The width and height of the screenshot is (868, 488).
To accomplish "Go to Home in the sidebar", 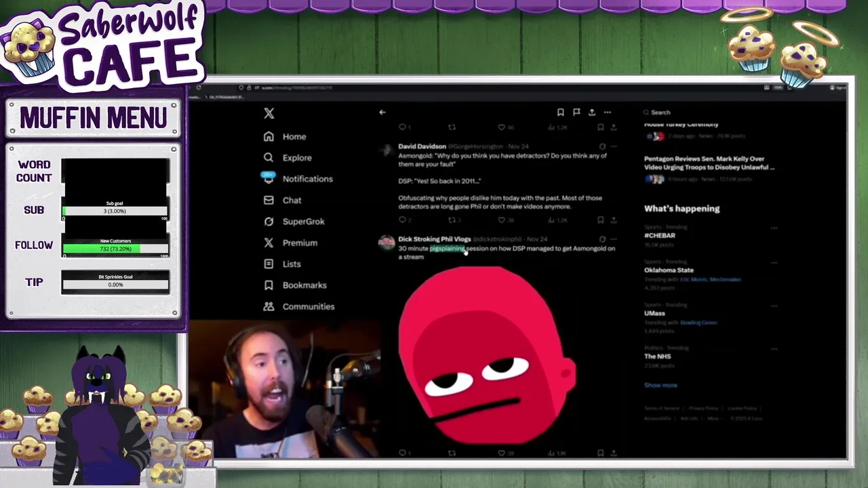I will tap(285, 136).
